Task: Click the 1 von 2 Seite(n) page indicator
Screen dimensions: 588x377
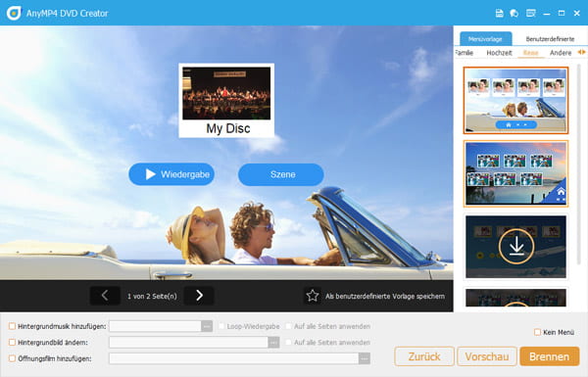Action: (152, 296)
